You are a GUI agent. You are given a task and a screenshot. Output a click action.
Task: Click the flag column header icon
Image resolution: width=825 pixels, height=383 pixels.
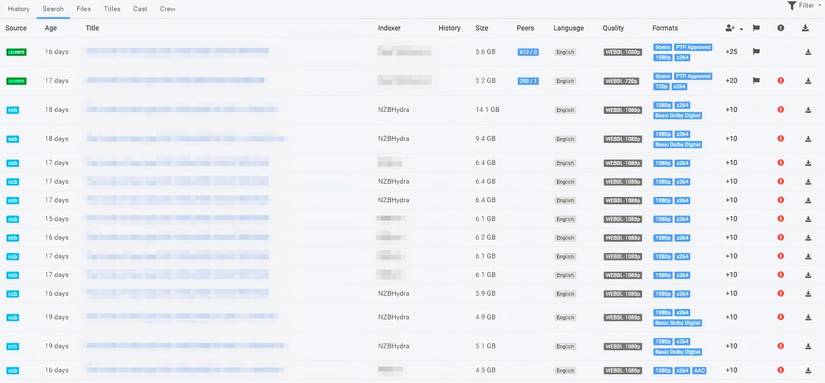(756, 28)
